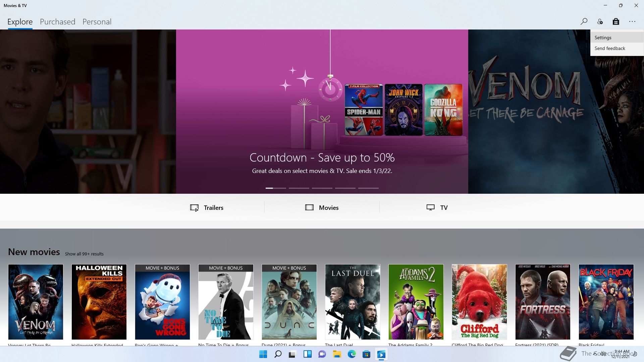Choose Send feedback from the menu
The height and width of the screenshot is (362, 644).
point(617,48)
